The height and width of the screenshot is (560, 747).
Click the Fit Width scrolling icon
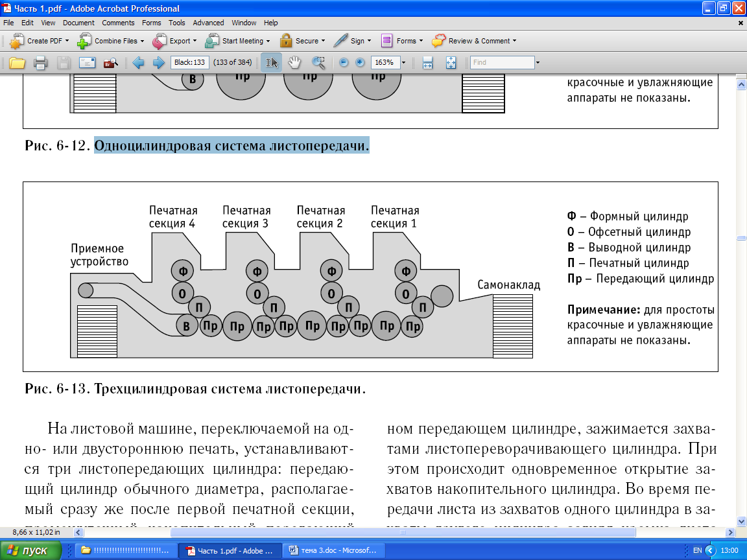coord(427,62)
